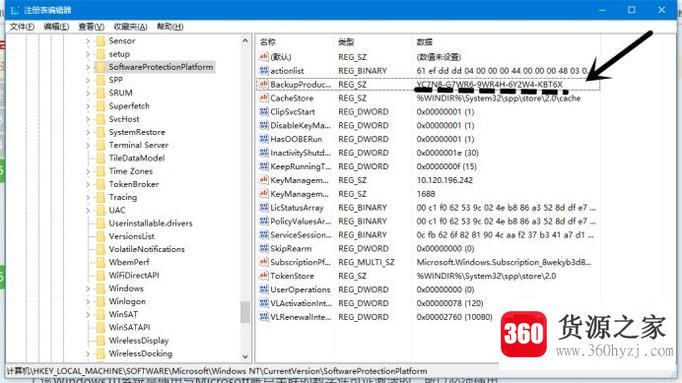Open the 收藏夹(A) menu

(x=130, y=27)
